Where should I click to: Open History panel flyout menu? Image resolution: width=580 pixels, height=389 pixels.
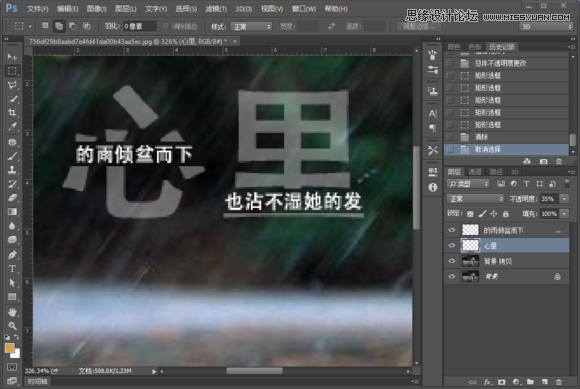570,47
